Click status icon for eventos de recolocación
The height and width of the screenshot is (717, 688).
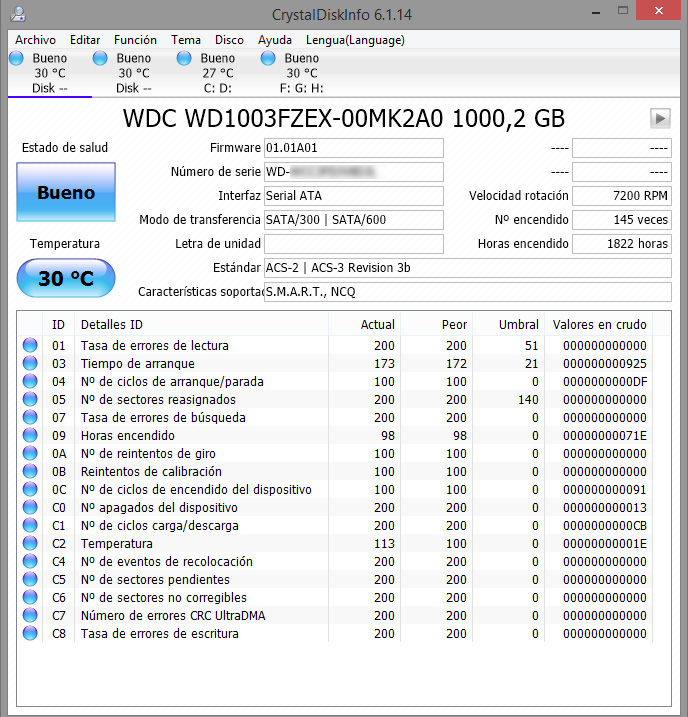coord(30,561)
